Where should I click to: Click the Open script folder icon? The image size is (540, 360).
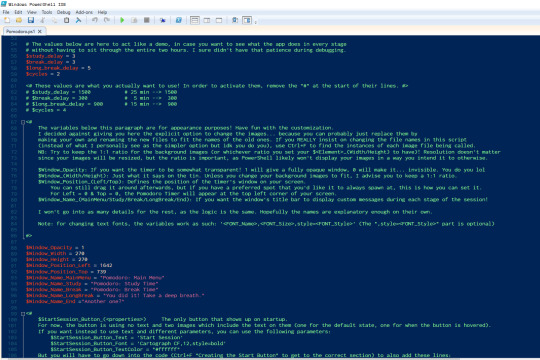tap(19, 20)
